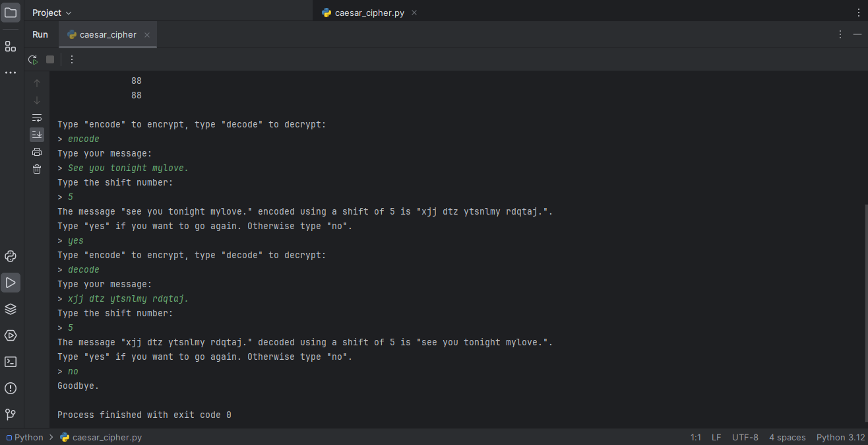Screen dimensions: 868x445
Task: Click the Rerun caesar_cipher icon
Action: click(x=33, y=59)
